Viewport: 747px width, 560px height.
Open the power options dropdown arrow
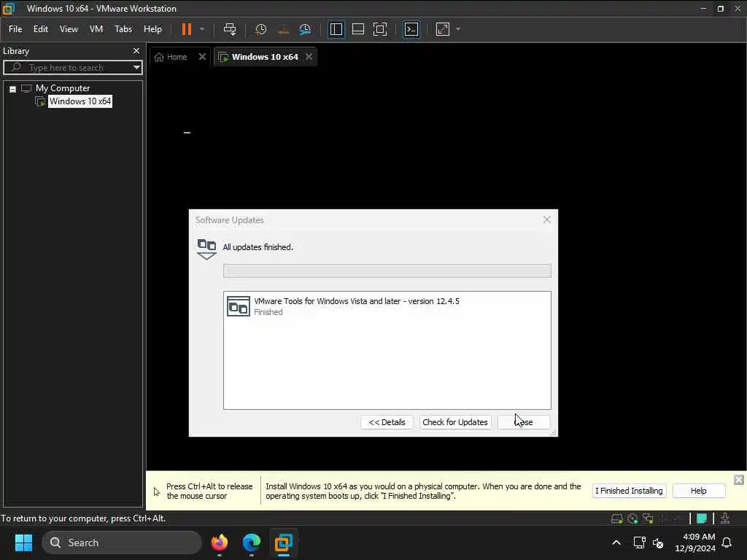click(202, 29)
